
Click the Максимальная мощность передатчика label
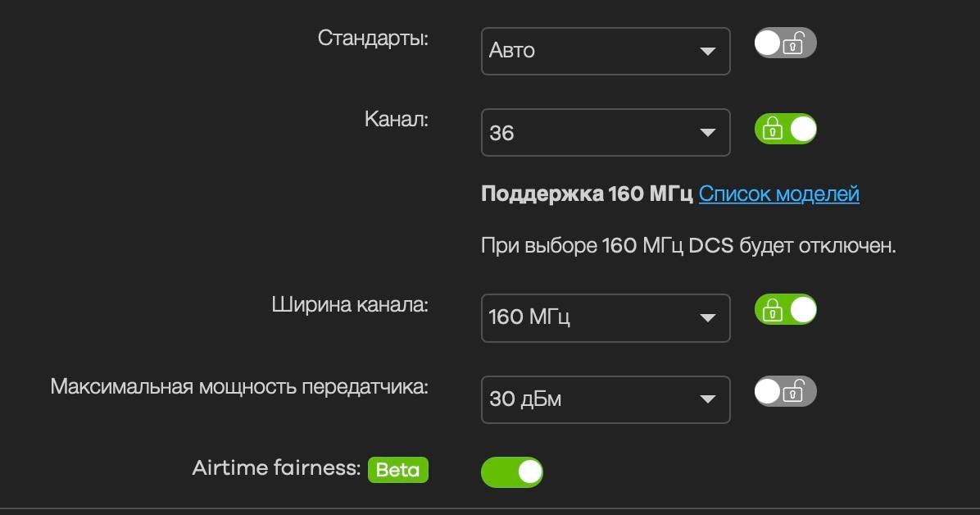pyautogui.click(x=239, y=386)
